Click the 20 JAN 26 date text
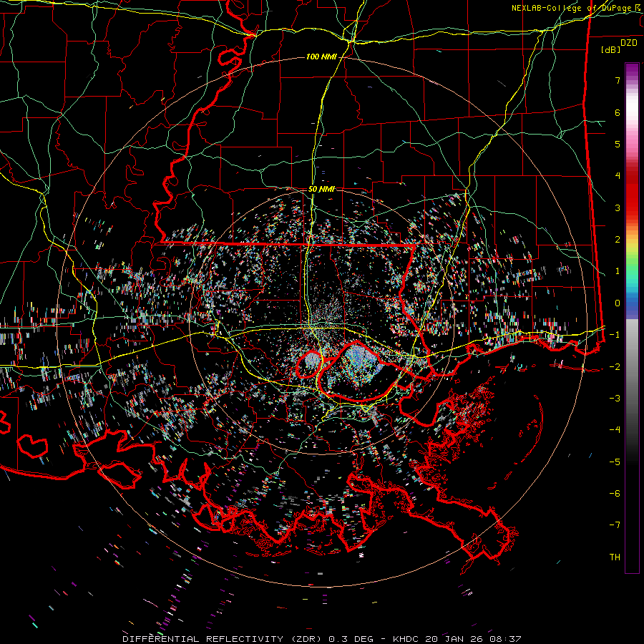The height and width of the screenshot is (644, 644). click(x=454, y=639)
